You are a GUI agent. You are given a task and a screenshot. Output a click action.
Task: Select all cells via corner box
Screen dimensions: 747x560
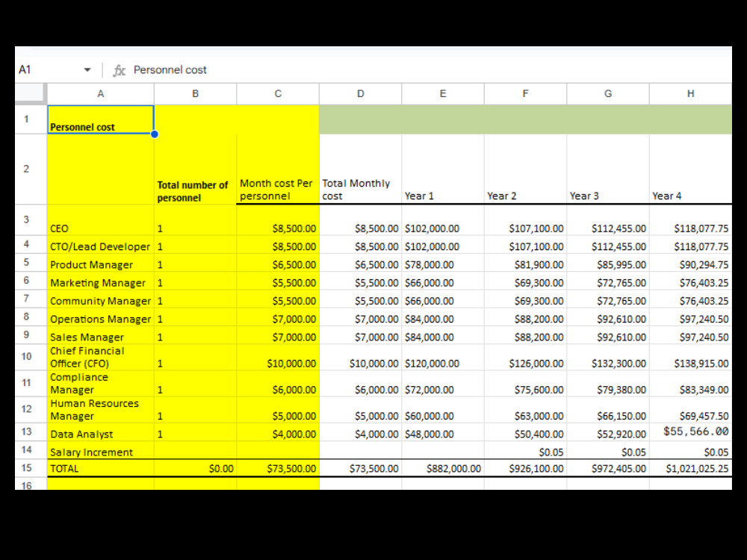click(x=31, y=93)
